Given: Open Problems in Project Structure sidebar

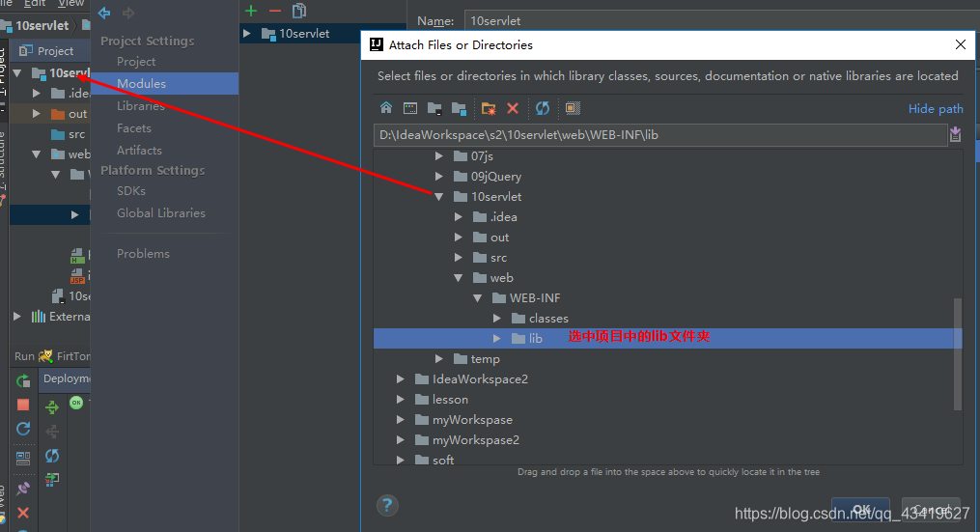Looking at the screenshot, I should point(143,253).
